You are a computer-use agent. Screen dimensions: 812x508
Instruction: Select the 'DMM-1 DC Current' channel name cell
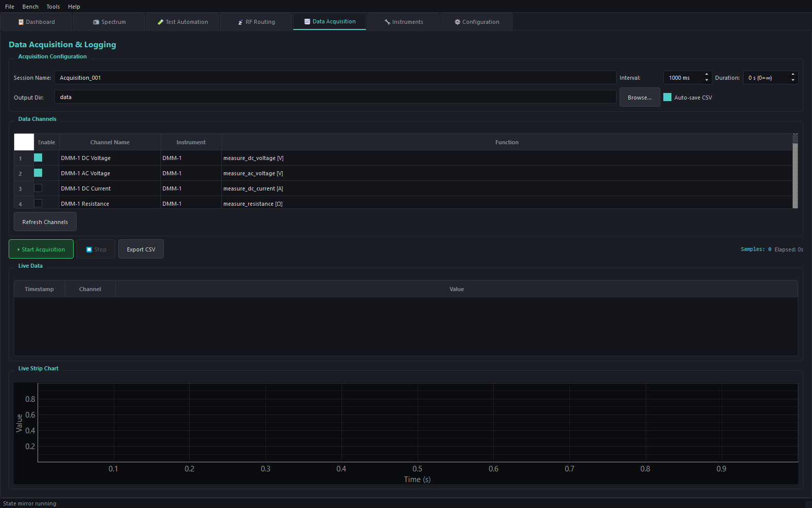(x=110, y=188)
